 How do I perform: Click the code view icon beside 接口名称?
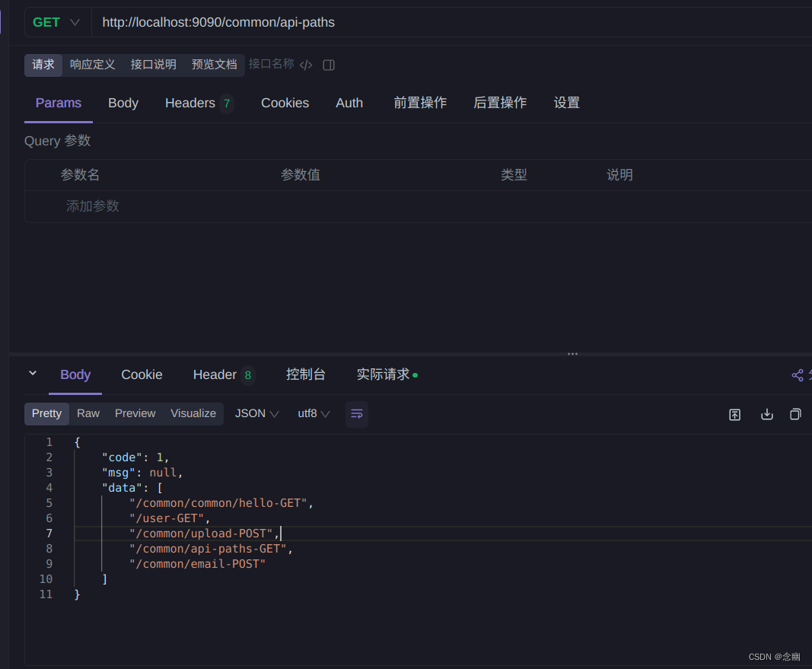[305, 65]
